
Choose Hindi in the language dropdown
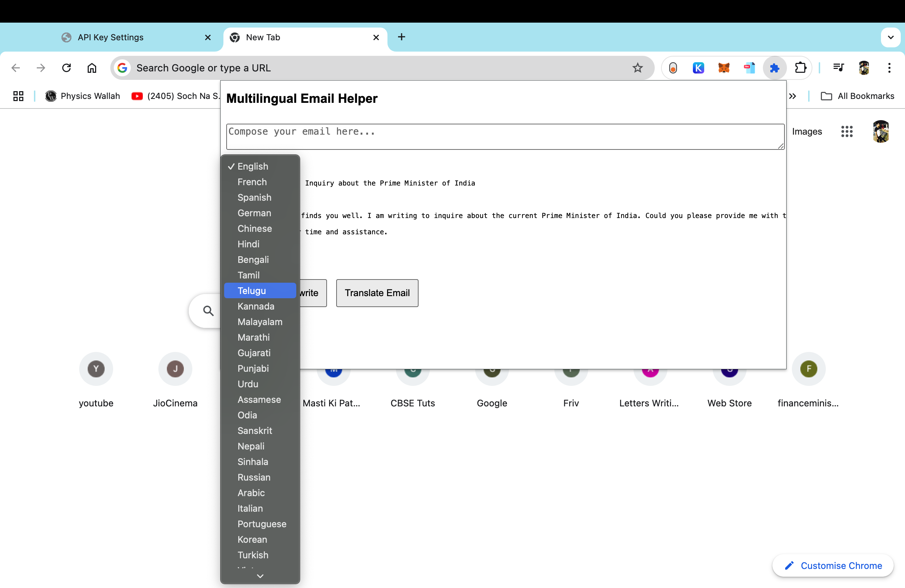(248, 244)
